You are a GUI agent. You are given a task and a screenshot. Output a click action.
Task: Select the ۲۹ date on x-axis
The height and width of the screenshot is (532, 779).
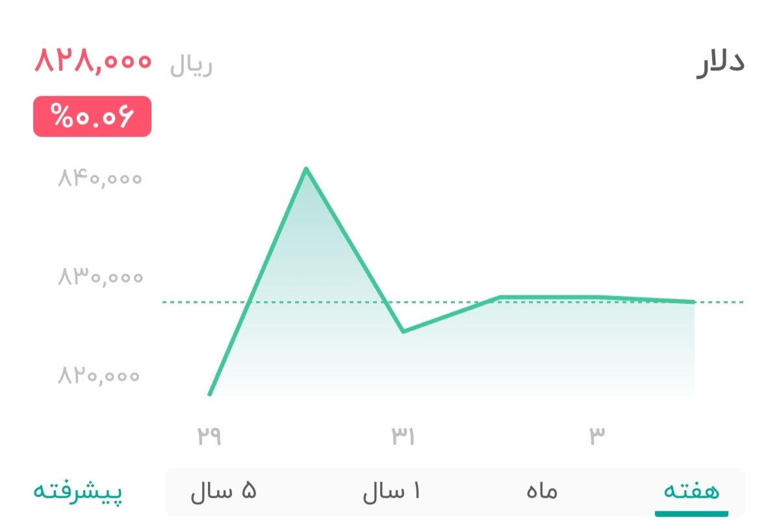click(211, 434)
